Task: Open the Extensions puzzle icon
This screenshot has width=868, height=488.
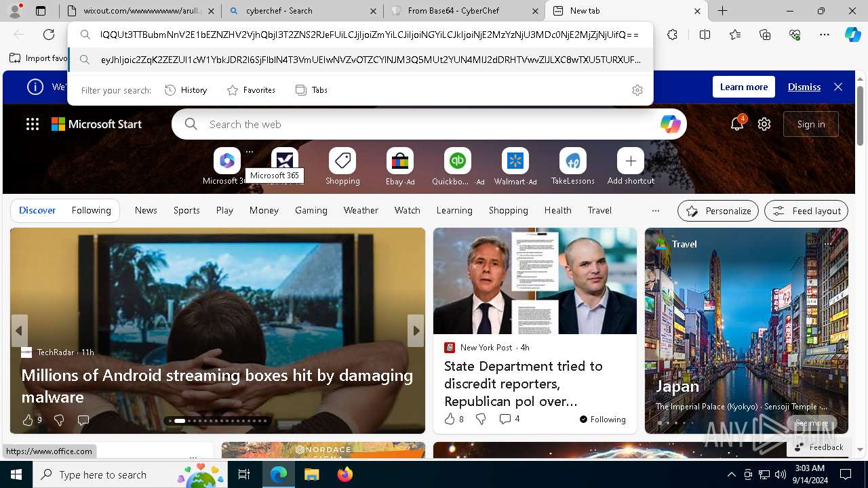Action: 672,35
